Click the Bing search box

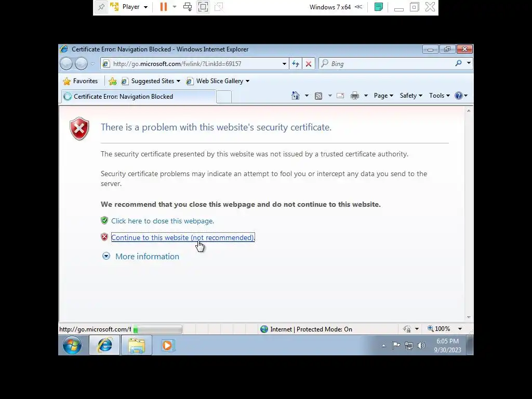pyautogui.click(x=387, y=64)
